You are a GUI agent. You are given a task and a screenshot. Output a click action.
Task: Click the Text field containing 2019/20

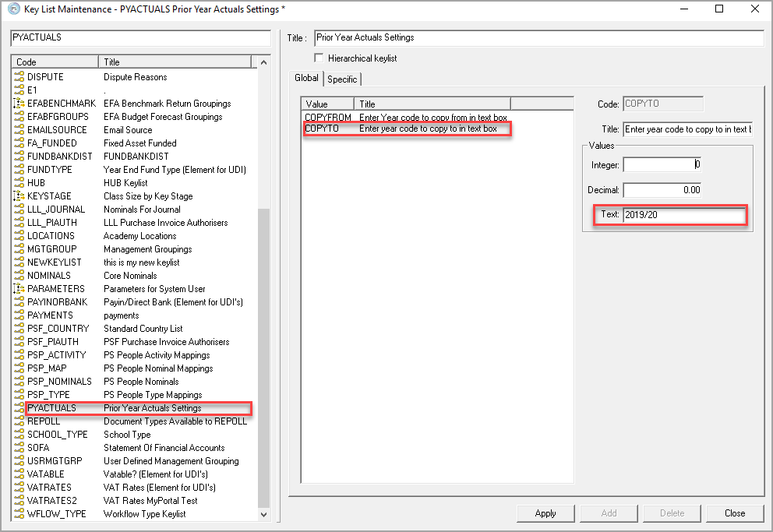coord(683,215)
